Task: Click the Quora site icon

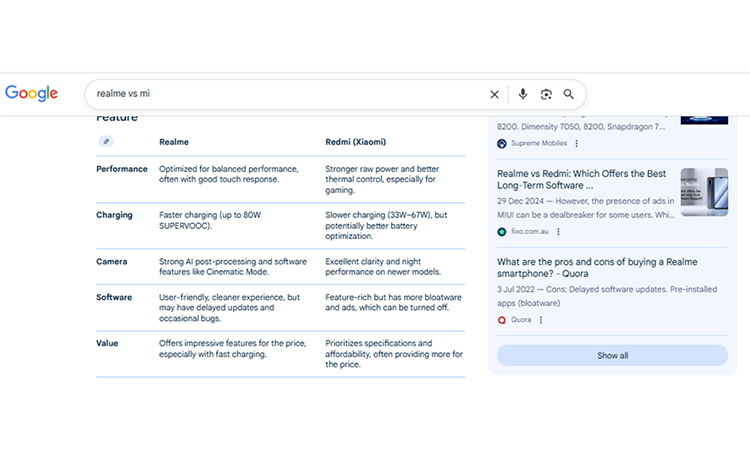Action: point(502,320)
